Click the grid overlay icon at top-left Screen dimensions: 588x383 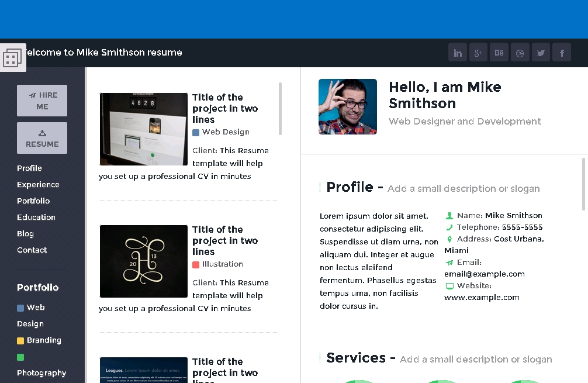coord(12,58)
